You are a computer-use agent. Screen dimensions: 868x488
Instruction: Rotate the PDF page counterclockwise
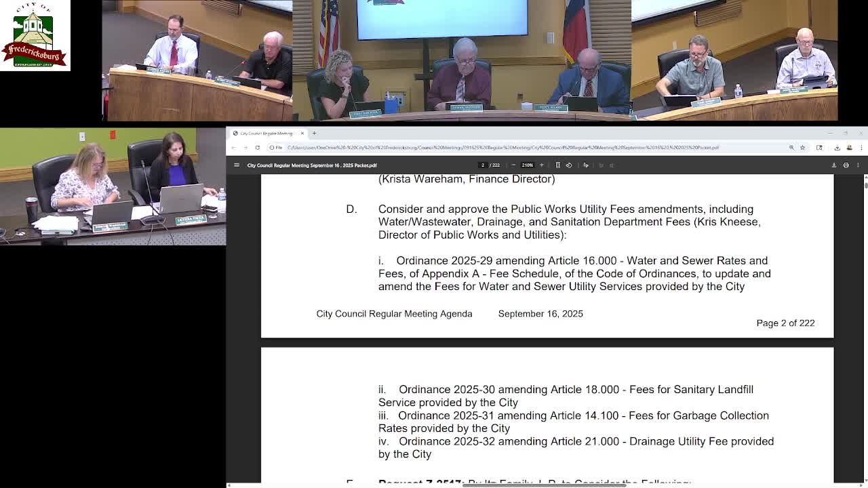click(569, 165)
